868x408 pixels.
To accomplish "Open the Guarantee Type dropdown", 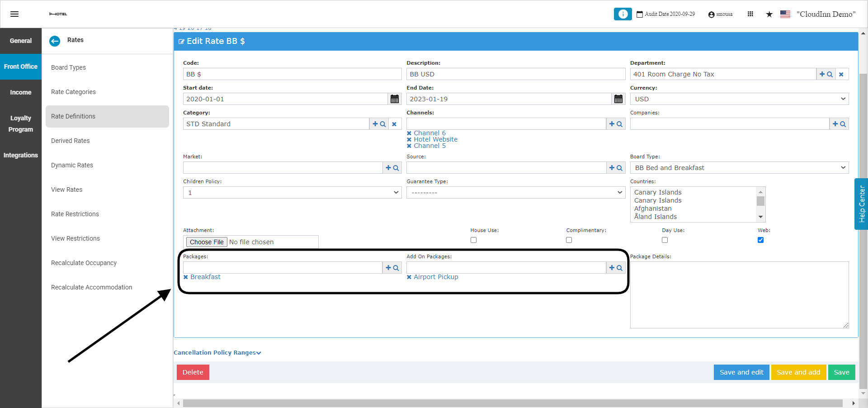I will click(516, 193).
